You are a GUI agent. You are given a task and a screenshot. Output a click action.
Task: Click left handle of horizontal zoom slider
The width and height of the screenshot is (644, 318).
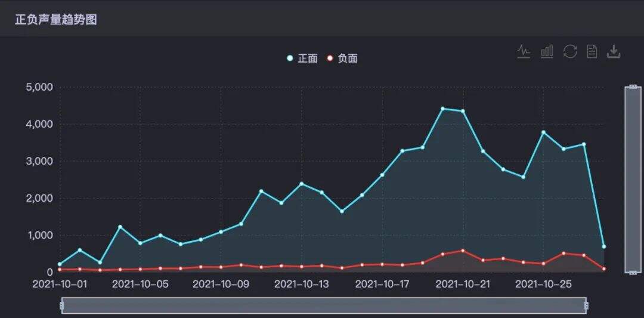pyautogui.click(x=61, y=305)
